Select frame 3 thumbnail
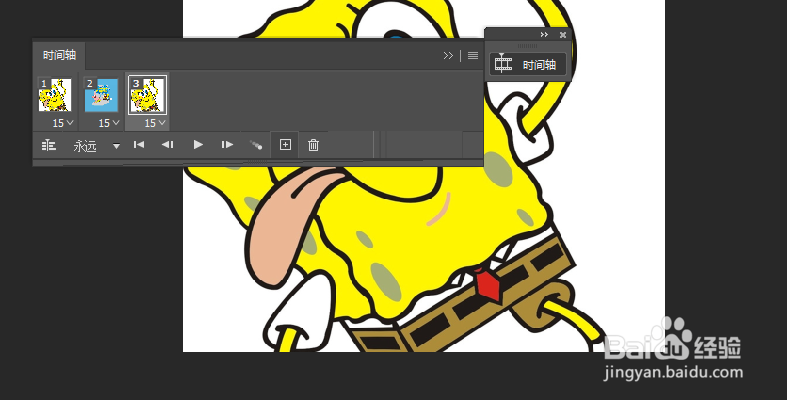 pos(148,95)
